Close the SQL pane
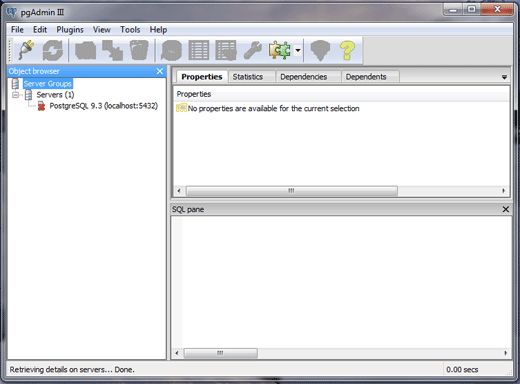Image resolution: width=520 pixels, height=384 pixels. (506, 209)
